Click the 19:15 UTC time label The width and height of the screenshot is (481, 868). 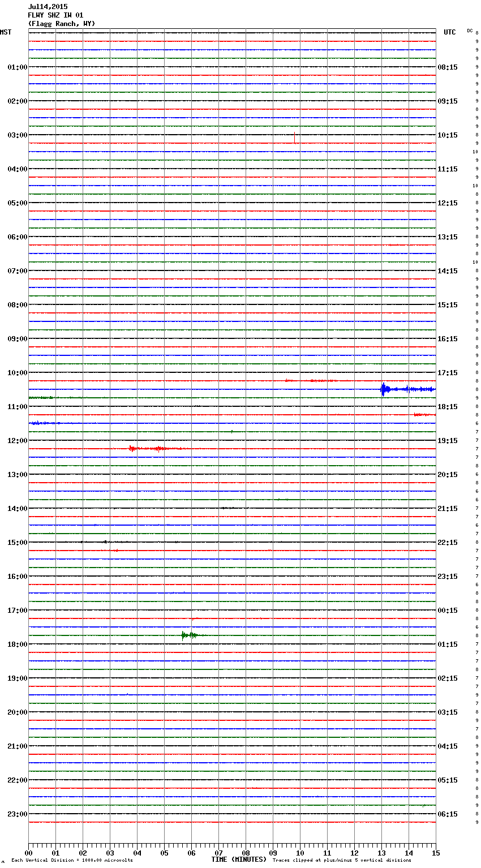click(x=448, y=441)
